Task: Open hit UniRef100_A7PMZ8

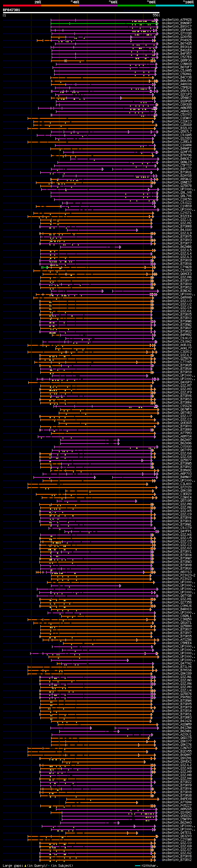Action: tap(177, 20)
